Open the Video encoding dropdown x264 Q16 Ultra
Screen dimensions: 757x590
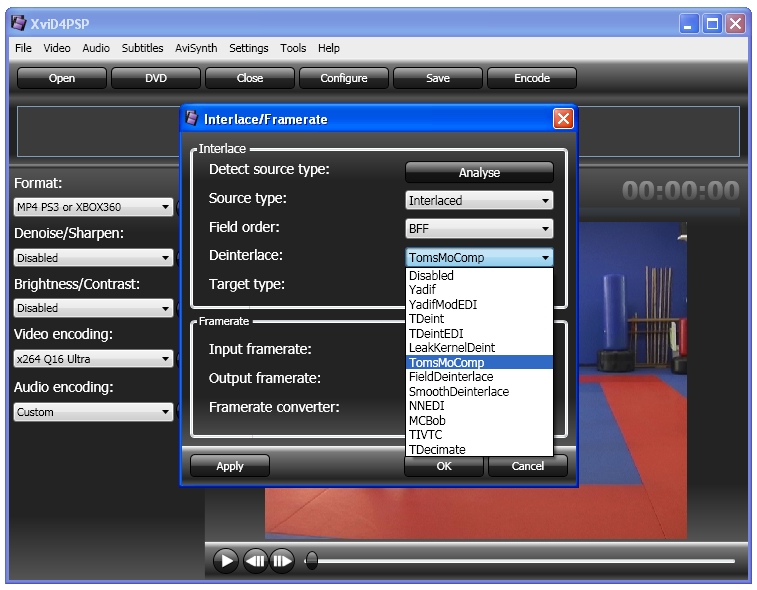pos(93,359)
